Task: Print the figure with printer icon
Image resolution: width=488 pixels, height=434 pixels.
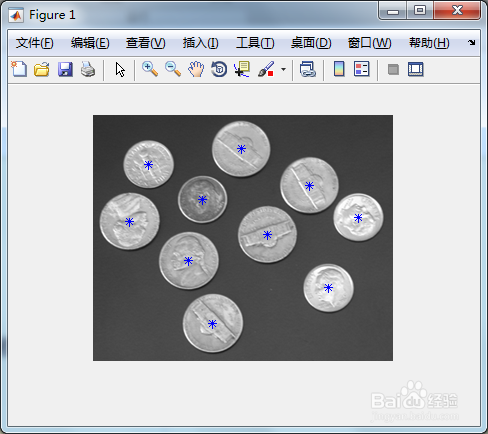Action: pos(88,69)
